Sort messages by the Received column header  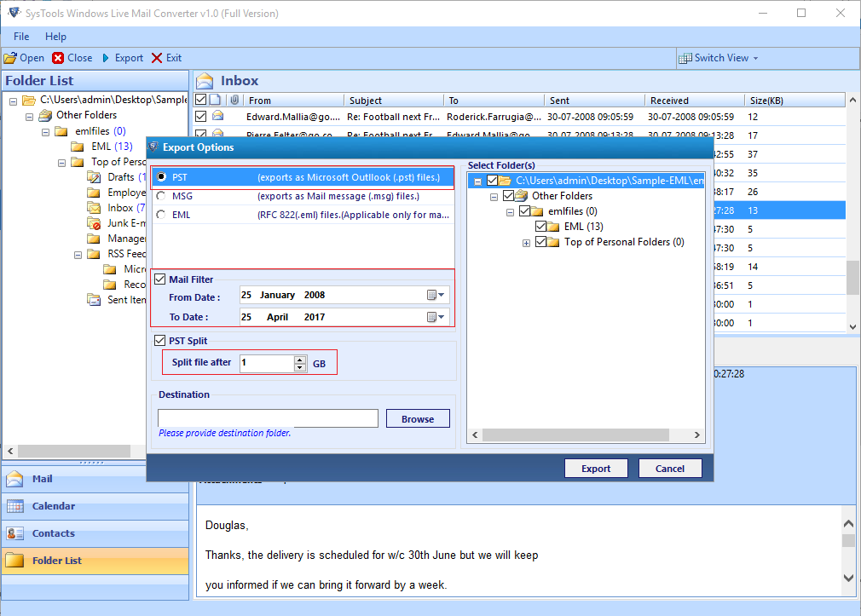click(695, 100)
